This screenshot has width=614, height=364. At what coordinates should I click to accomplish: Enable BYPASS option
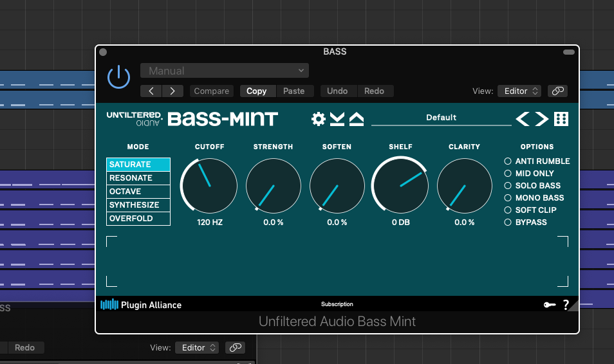tap(525, 223)
